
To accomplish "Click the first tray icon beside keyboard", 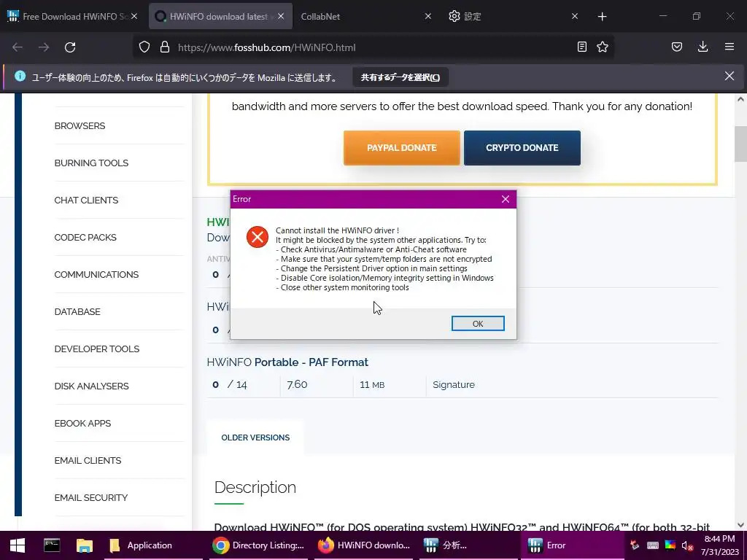I will click(634, 545).
